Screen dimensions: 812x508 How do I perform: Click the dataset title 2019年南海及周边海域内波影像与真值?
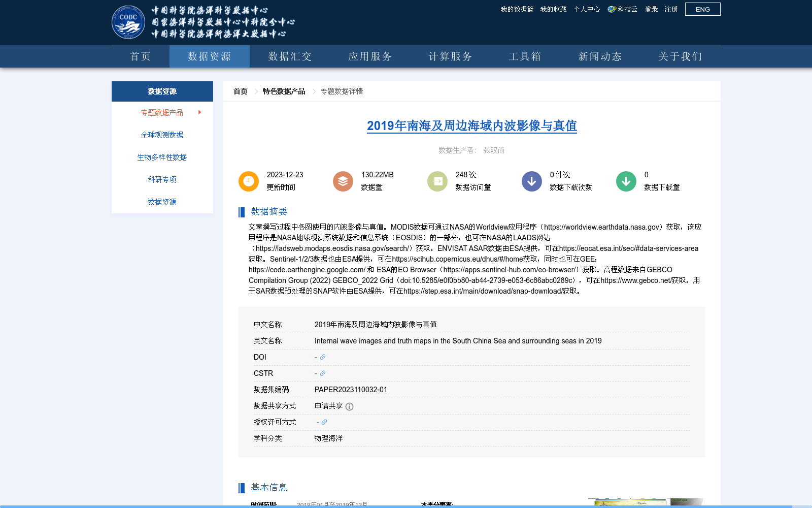point(472,125)
